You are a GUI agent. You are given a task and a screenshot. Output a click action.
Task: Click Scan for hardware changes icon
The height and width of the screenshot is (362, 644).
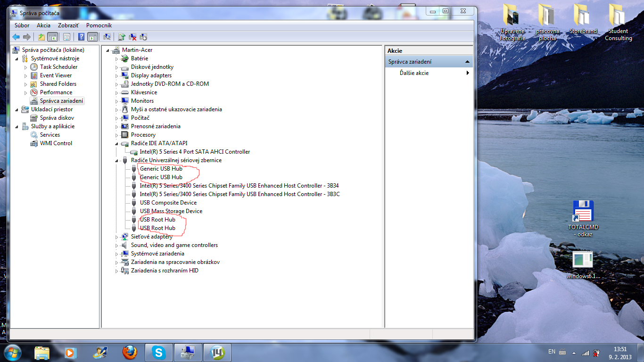pos(107,37)
